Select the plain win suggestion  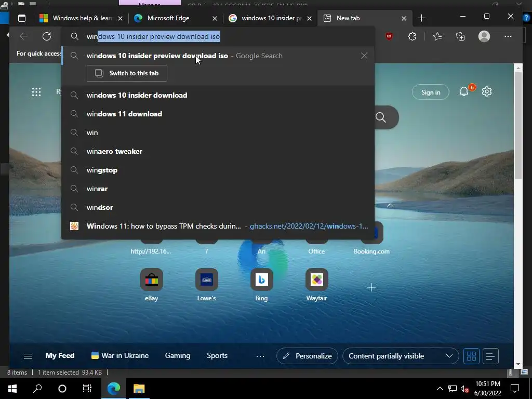(218, 132)
